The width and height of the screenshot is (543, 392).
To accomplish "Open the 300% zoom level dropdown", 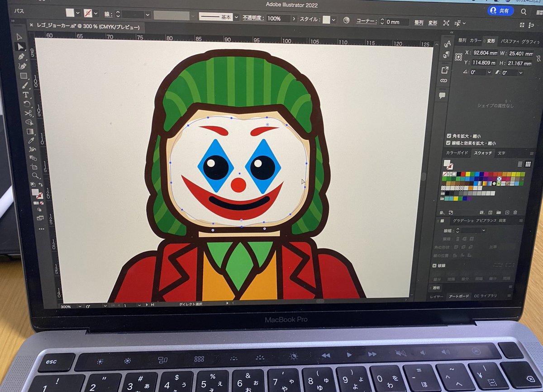I will (80, 306).
